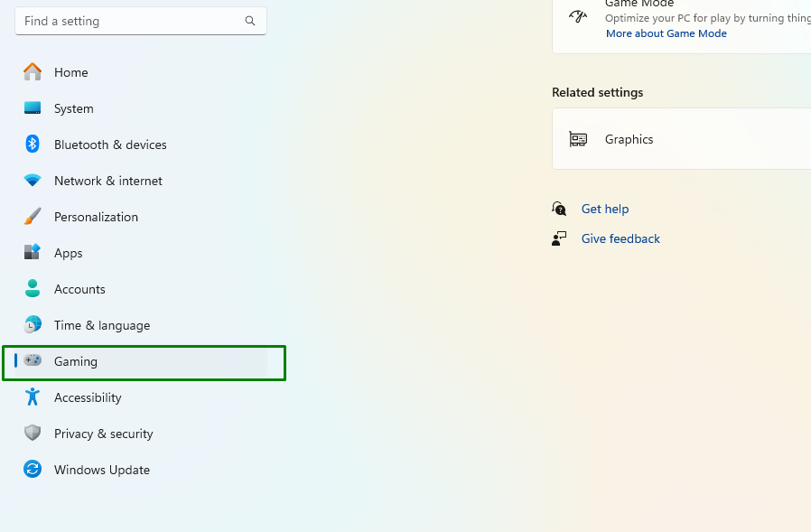This screenshot has height=532, width=811.
Task: Click the Give feedback person icon
Action: click(559, 238)
